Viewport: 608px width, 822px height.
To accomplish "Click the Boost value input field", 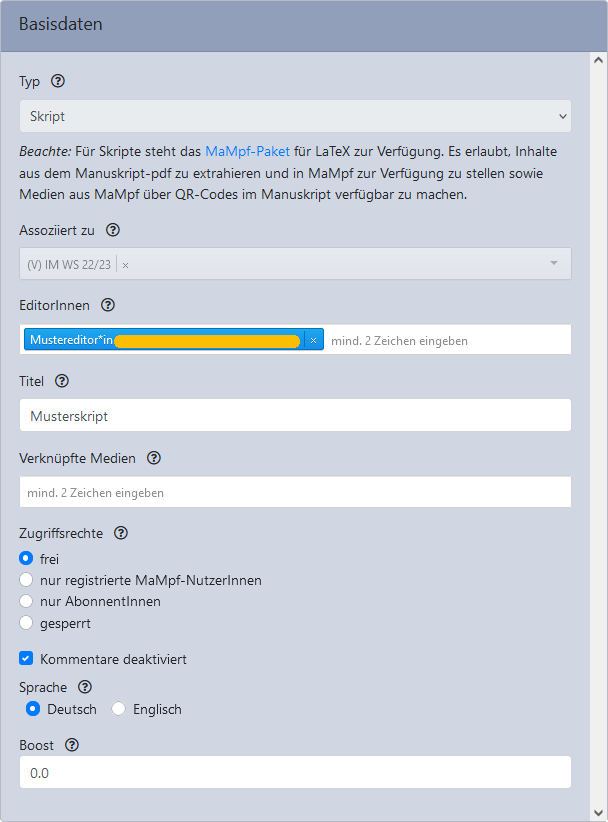I will coord(295,772).
